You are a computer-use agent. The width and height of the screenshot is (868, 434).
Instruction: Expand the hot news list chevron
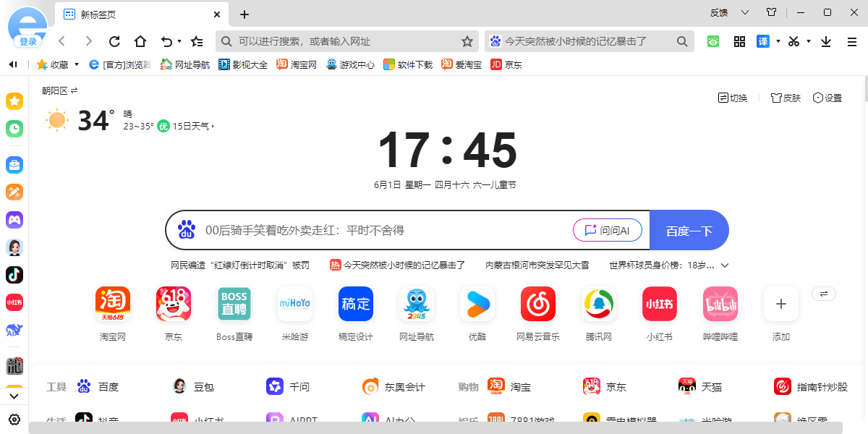click(725, 265)
